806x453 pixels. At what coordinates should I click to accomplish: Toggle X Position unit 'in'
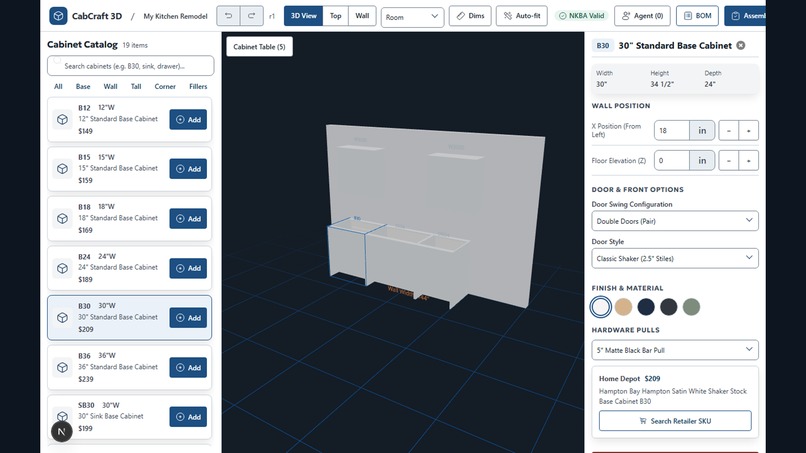tap(702, 131)
